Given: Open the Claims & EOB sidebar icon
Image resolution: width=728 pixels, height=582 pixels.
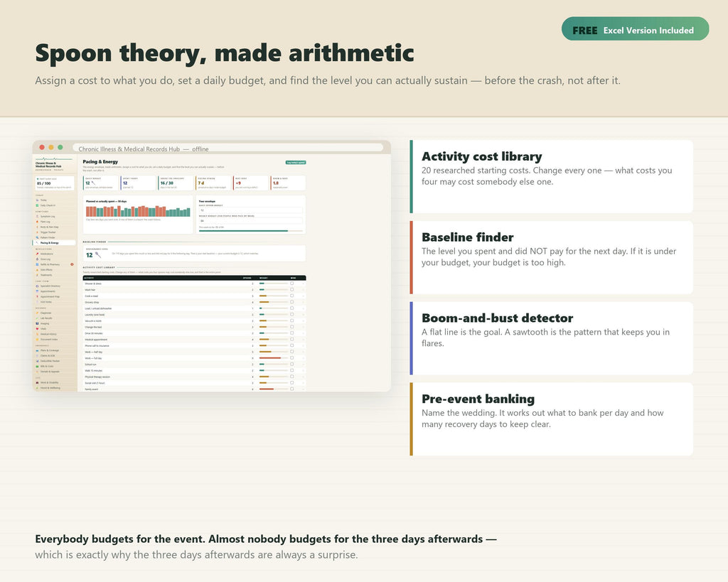Looking at the screenshot, I should click(37, 355).
